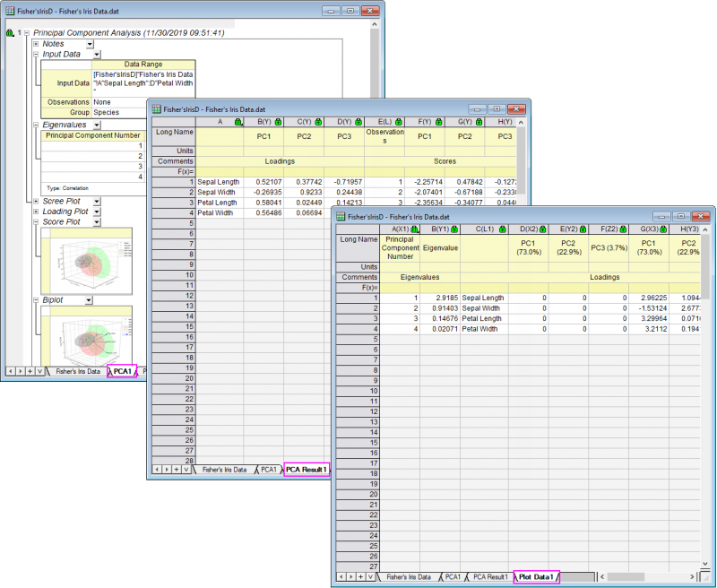717x588 pixels.
Task: Switch to the Plot Data1 sheet tab
Action: coord(536,578)
